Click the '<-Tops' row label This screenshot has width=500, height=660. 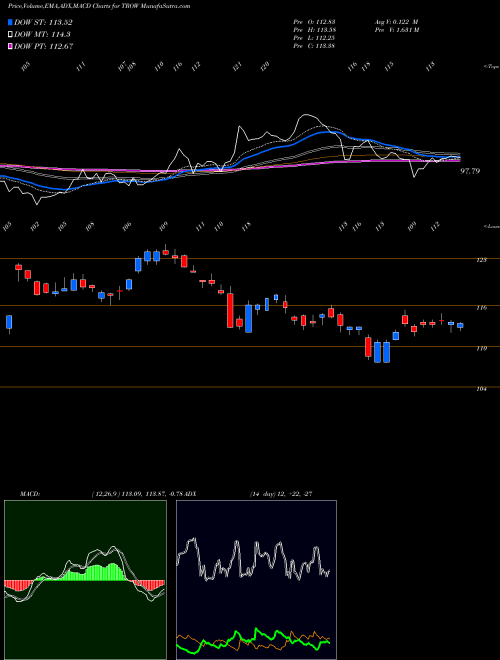coord(491,67)
